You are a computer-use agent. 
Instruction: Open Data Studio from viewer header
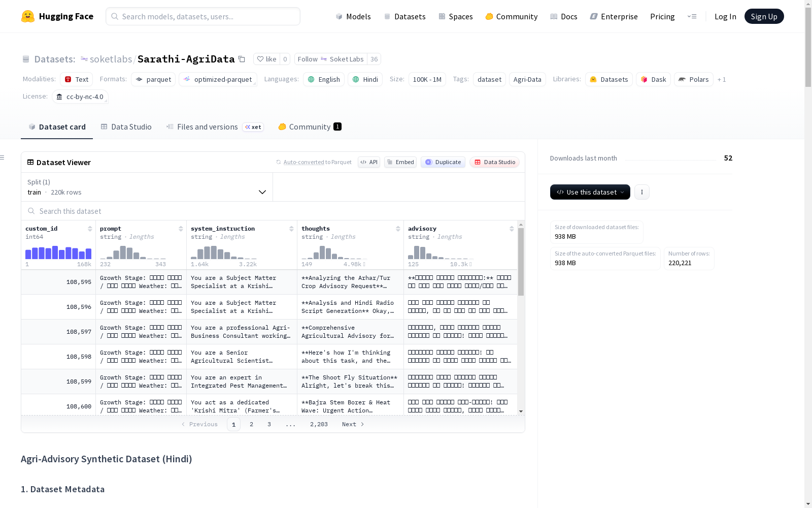pyautogui.click(x=494, y=162)
